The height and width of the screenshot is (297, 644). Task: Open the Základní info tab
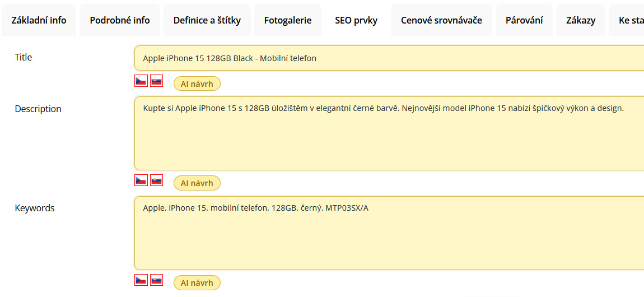tap(39, 20)
